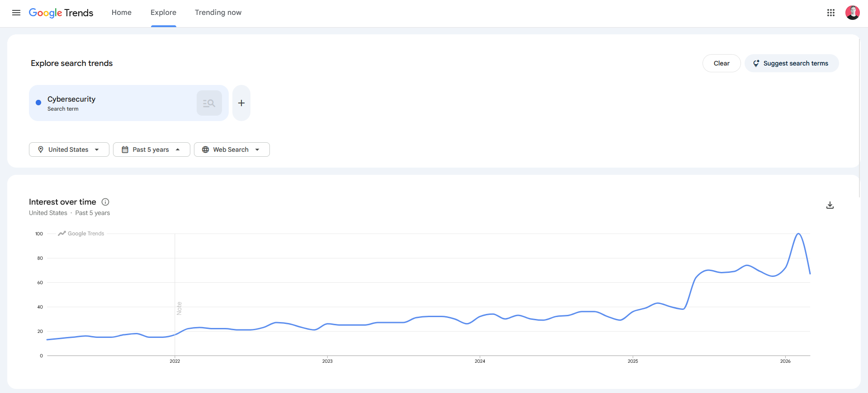Go to the Home tab

click(x=122, y=13)
